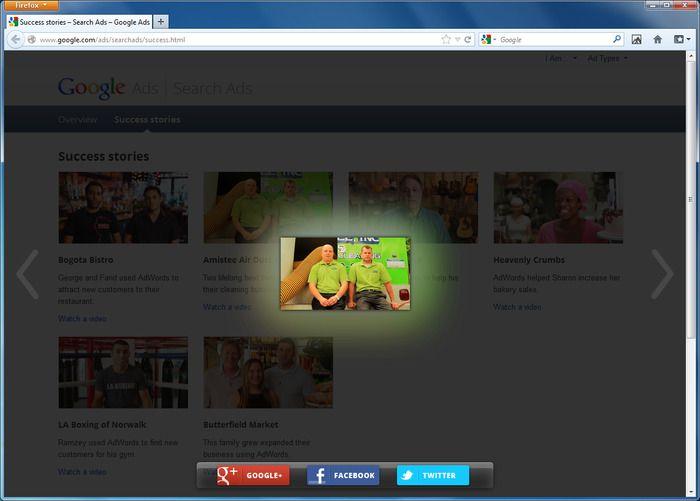Share via the Twitter button
This screenshot has width=700, height=501.
433,476
